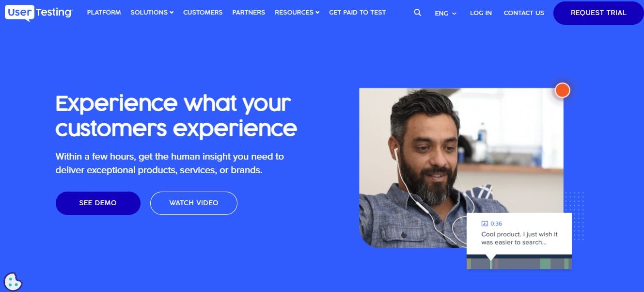The width and height of the screenshot is (644, 292).
Task: Click the Log In link
Action: pos(481,13)
